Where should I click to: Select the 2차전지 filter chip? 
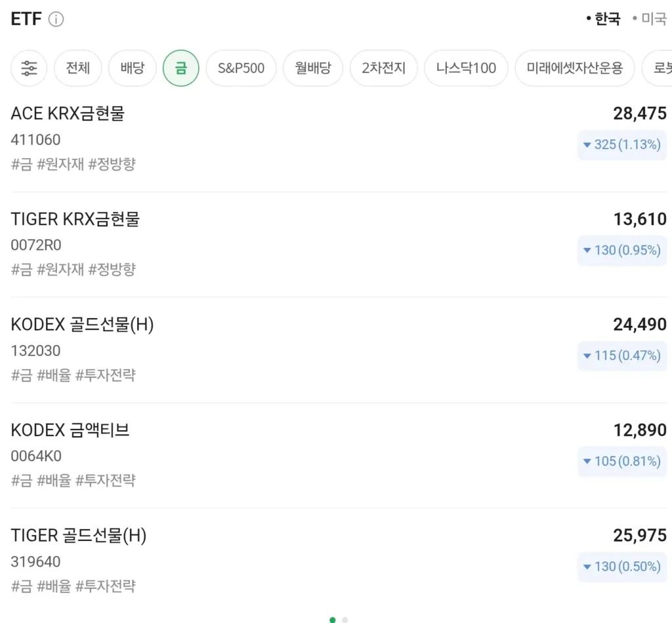click(x=384, y=68)
